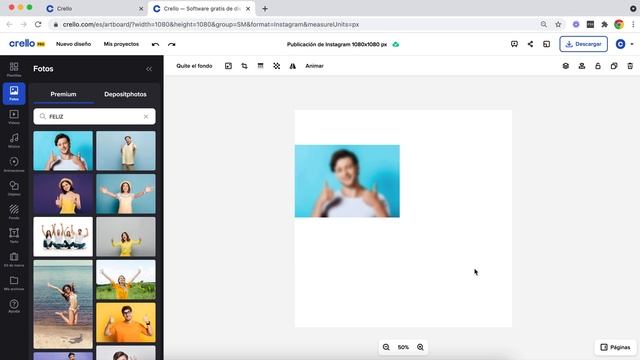
Task: Select the woman in yellow on purple thumbnail
Action: pos(63,194)
